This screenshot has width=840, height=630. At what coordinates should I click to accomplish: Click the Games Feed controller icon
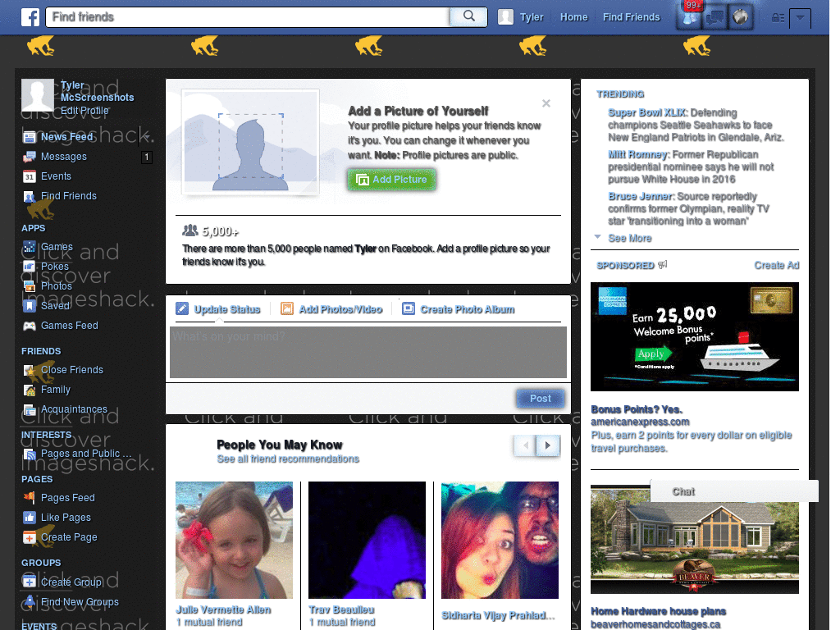(30, 326)
